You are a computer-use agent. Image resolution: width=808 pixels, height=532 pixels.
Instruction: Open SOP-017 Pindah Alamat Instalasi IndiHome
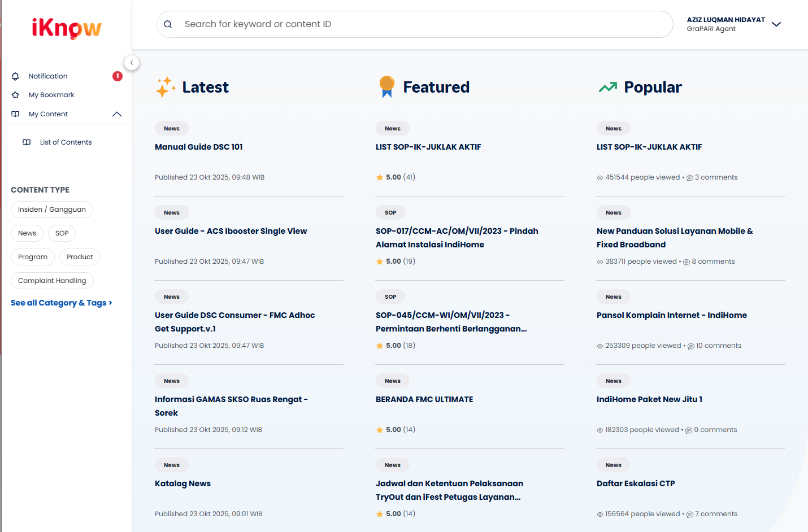[x=457, y=238]
